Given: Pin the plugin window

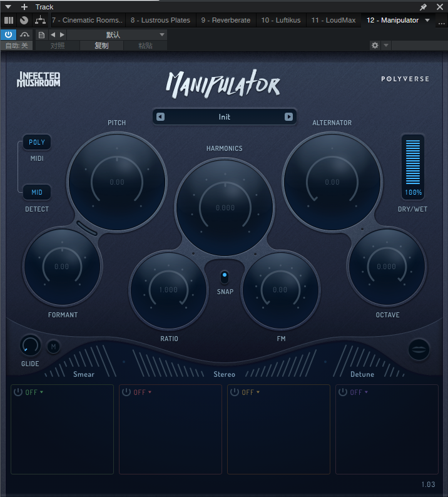Looking at the screenshot, I should [423, 7].
